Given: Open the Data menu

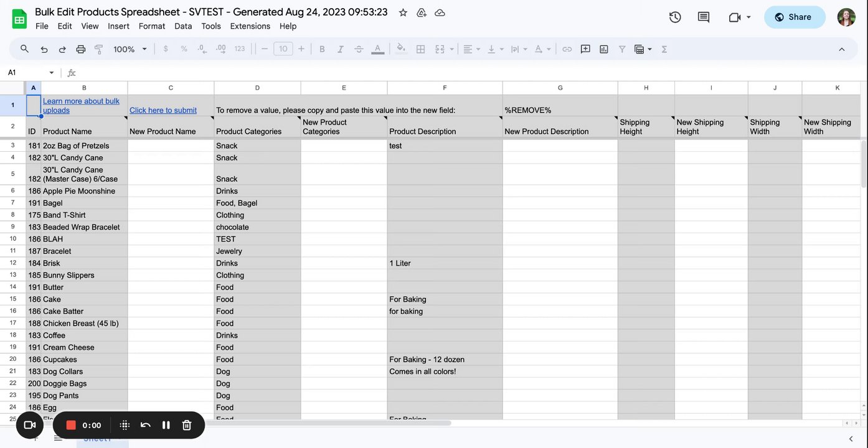Looking at the screenshot, I should pos(183,26).
